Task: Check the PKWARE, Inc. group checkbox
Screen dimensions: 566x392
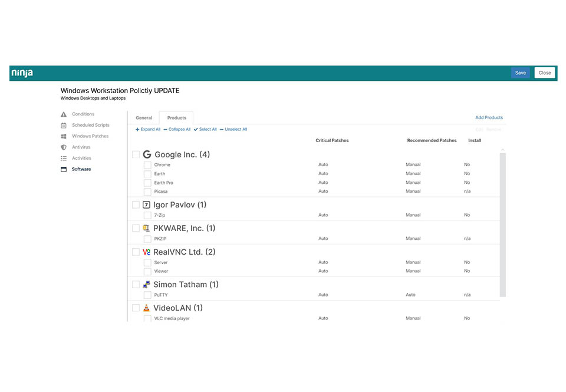Action: pos(136,228)
